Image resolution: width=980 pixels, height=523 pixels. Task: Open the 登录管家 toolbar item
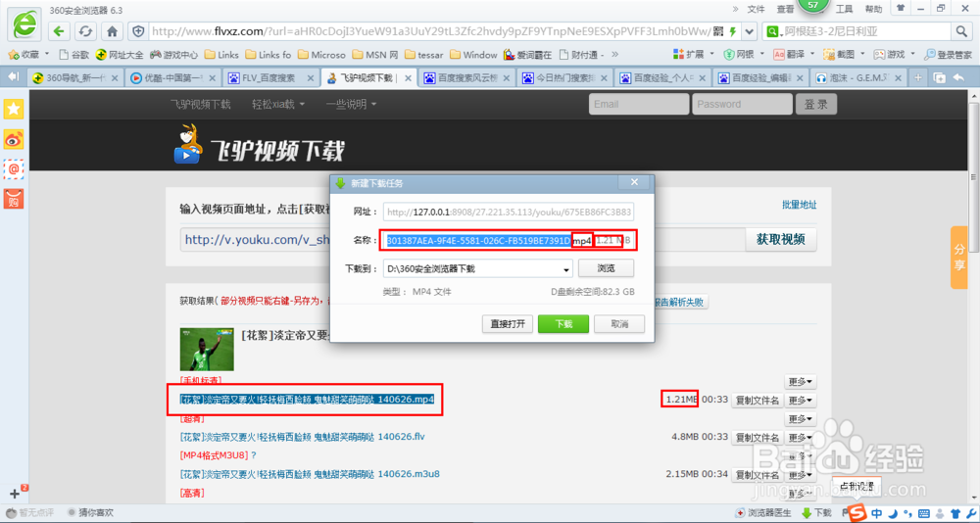tap(948, 55)
